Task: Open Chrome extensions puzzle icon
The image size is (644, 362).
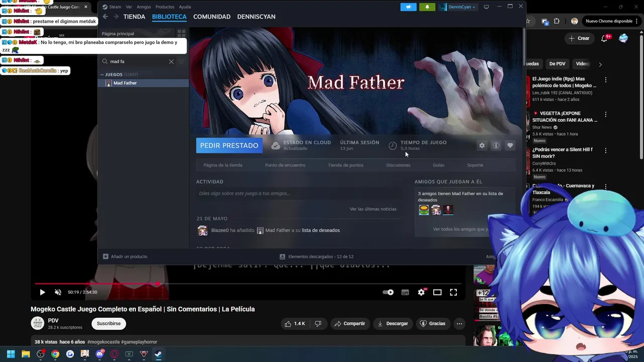Action: click(556, 21)
